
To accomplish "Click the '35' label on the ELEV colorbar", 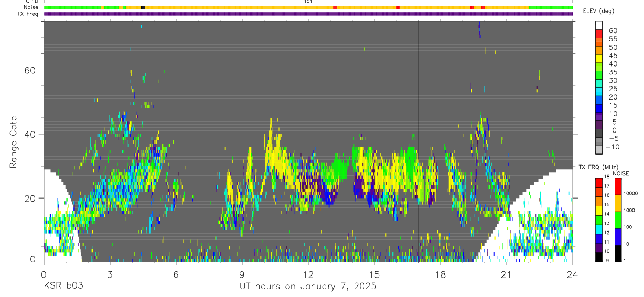I will (613, 72).
